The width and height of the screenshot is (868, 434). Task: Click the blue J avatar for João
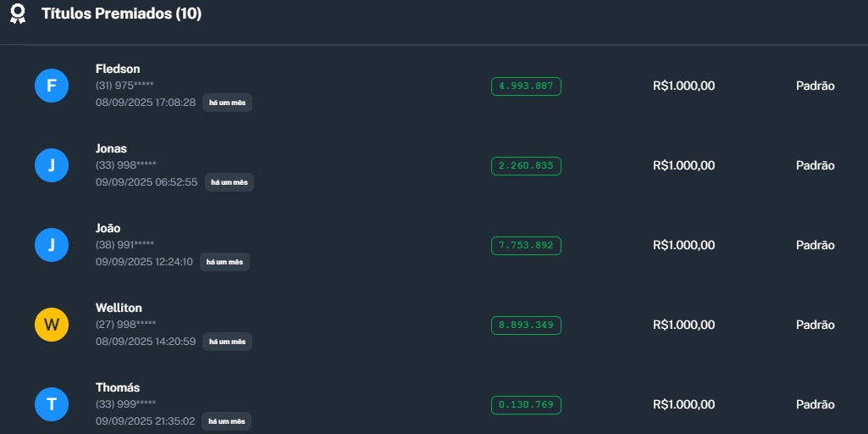click(x=51, y=245)
